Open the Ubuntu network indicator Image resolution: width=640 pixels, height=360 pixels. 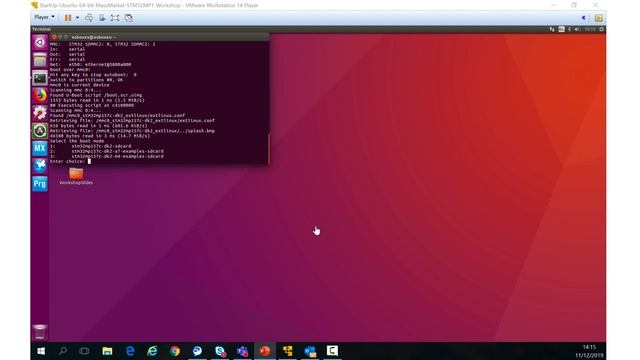coord(552,29)
